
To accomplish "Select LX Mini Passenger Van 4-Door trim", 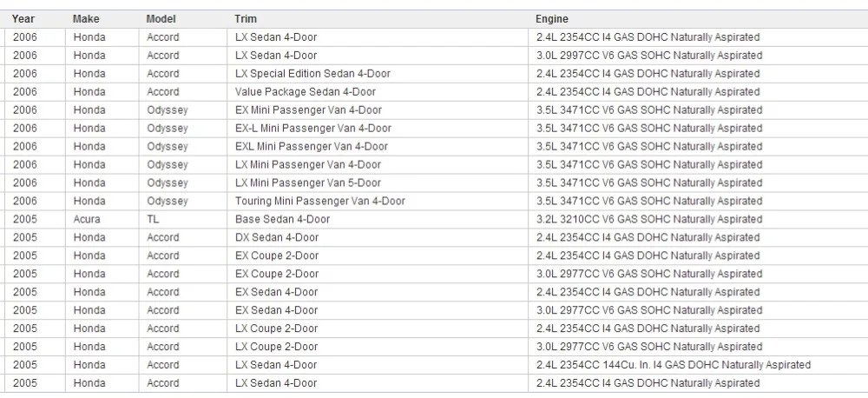I will point(308,164).
